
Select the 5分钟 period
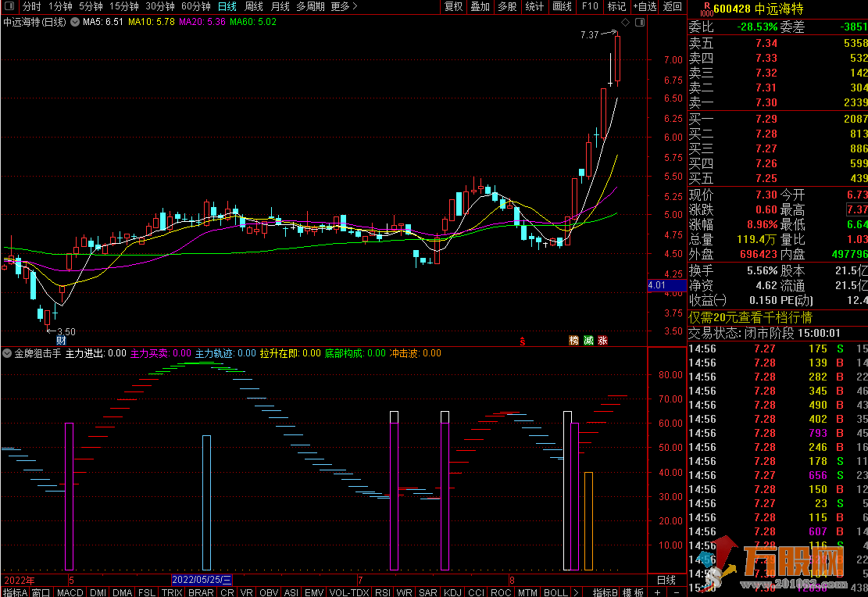pyautogui.click(x=90, y=7)
